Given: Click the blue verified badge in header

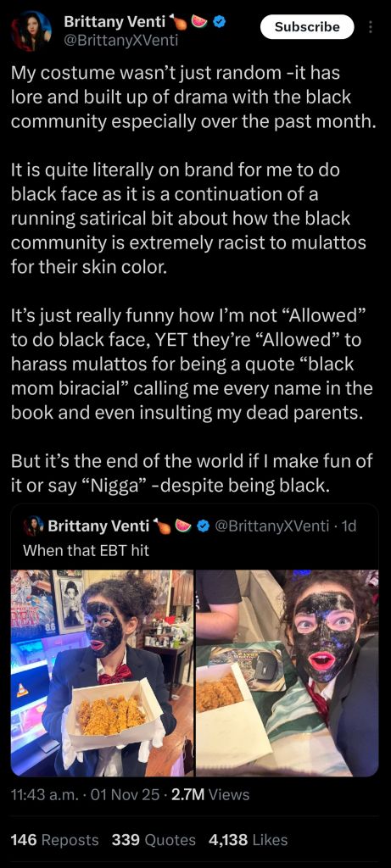Looking at the screenshot, I should [x=220, y=22].
